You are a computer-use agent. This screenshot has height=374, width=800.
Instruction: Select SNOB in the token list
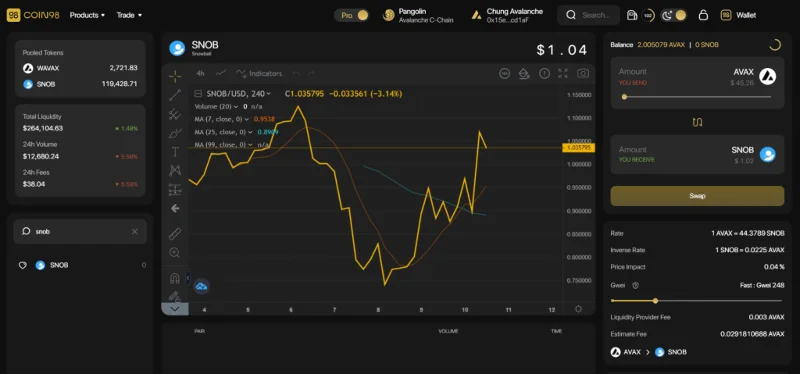[82, 265]
